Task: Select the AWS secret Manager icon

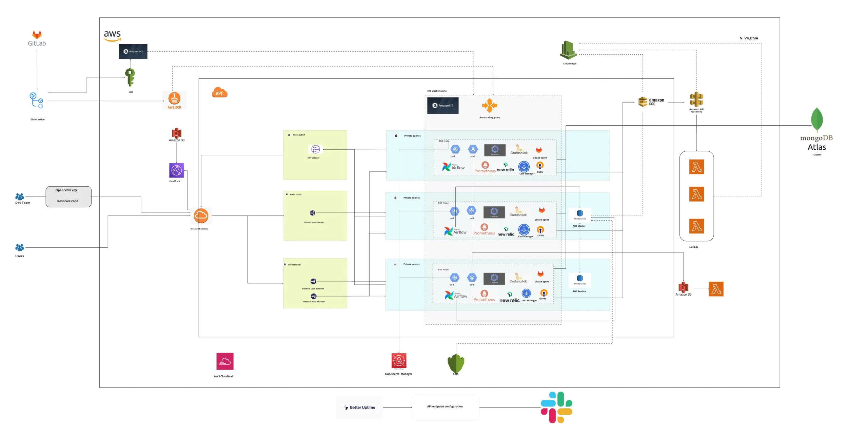Action: [x=399, y=361]
